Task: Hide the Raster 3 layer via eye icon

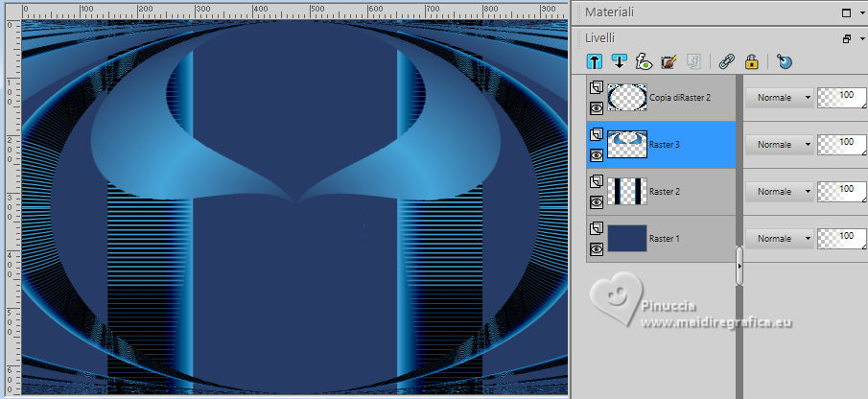Action: (x=597, y=155)
